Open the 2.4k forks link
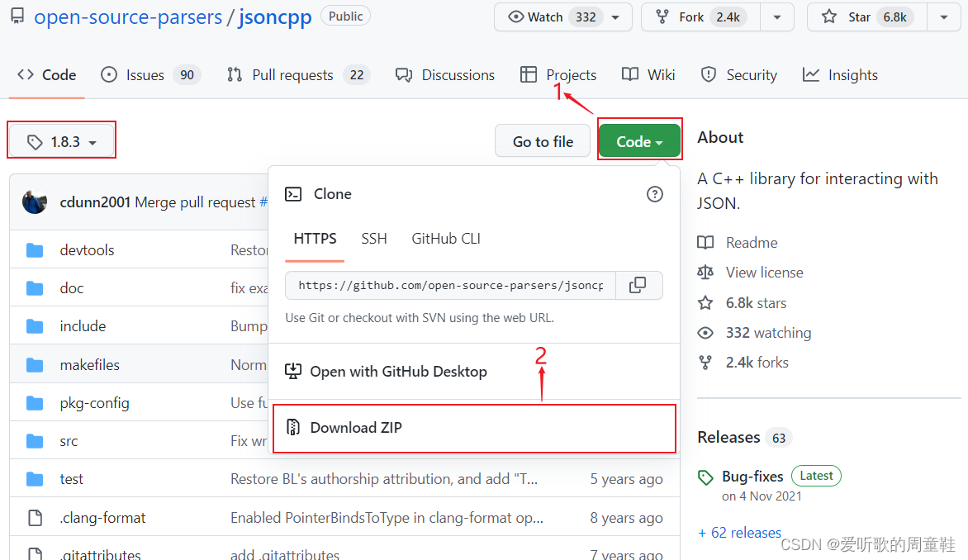Screen dimensions: 968x560 [x=757, y=363]
